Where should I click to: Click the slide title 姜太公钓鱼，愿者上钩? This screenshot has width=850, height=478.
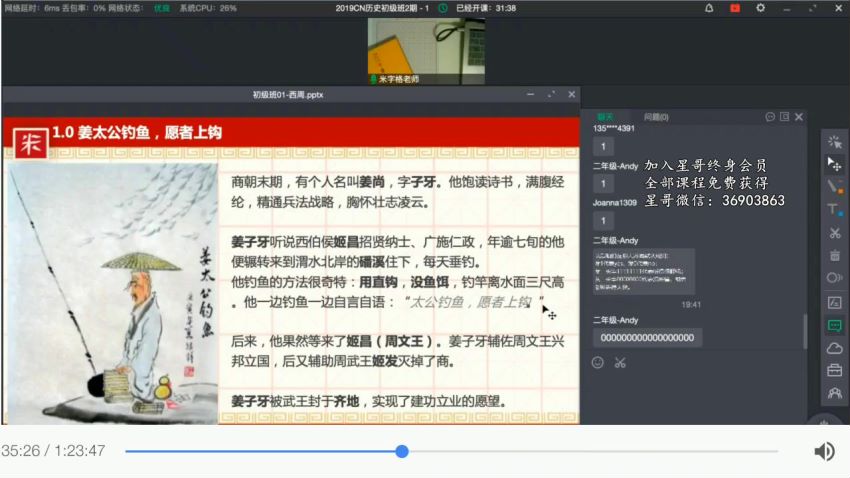[137, 133]
